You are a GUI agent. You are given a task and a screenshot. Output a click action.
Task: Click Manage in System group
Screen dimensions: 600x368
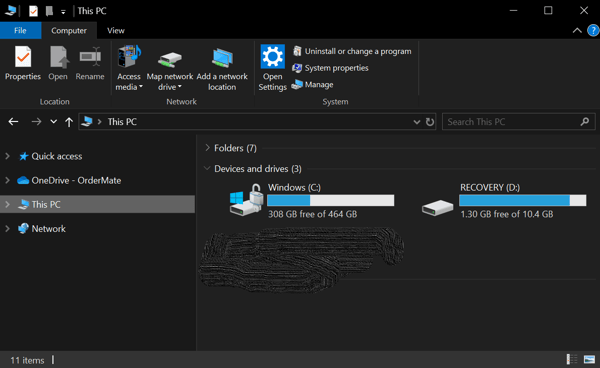[x=312, y=85]
